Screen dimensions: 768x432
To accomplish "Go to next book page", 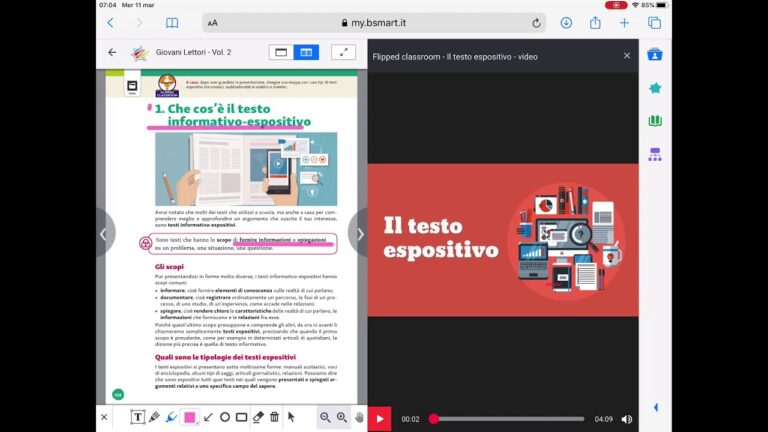I will [359, 234].
